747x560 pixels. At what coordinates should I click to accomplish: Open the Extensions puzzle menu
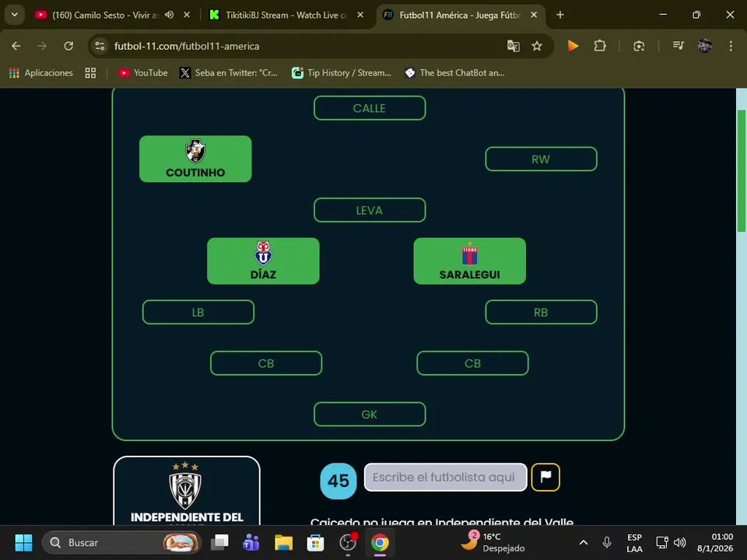click(x=600, y=46)
